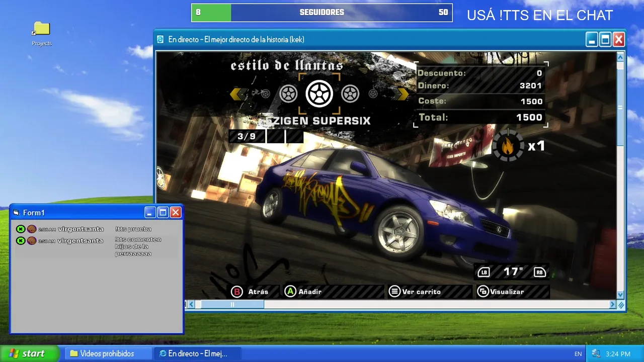Click the user avatar in the !tts prueba row
This screenshot has height=362, width=644.
(x=31, y=229)
